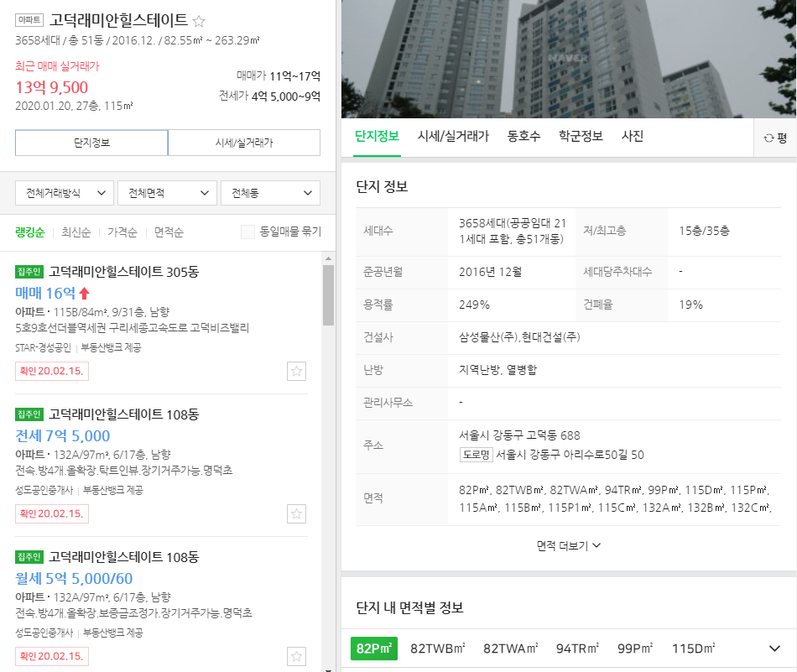Switch to the 시세/실거래가 tab
This screenshot has height=672, width=797.
(453, 135)
